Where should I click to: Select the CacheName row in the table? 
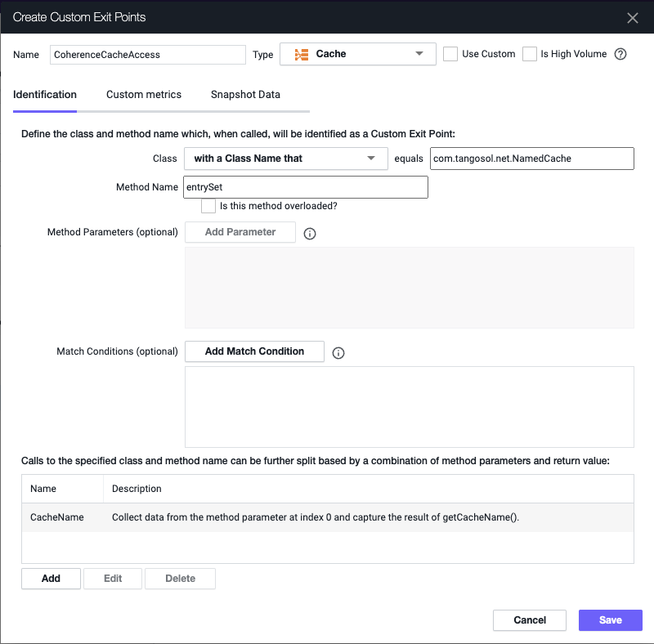click(x=328, y=517)
